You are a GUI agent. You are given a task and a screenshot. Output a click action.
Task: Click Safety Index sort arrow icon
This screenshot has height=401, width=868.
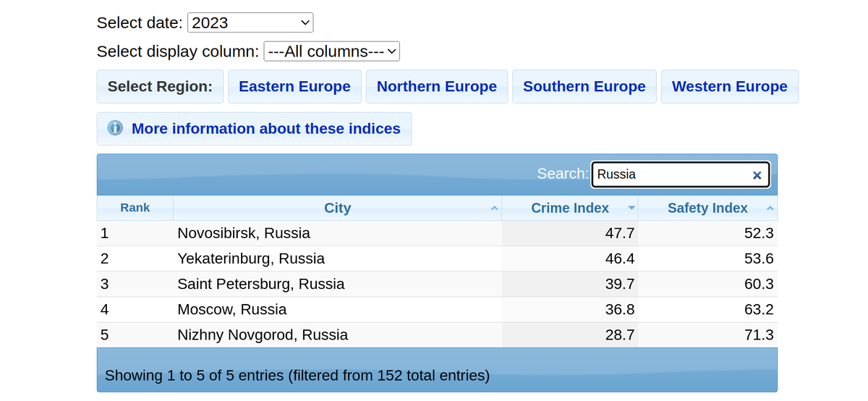coord(770,208)
